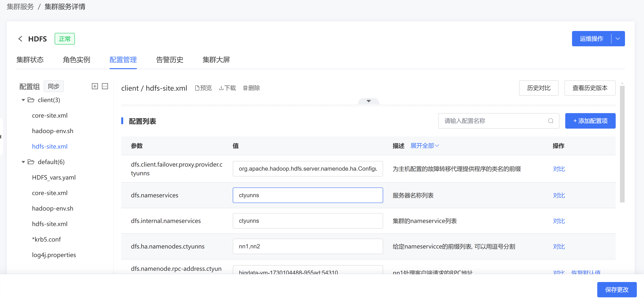Click the vertical scrollbar of config list
The image size is (644, 301).
[x=622, y=144]
